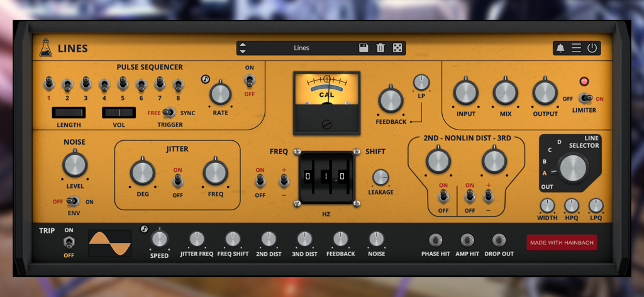Click the flask logo next to LINES

click(x=45, y=48)
